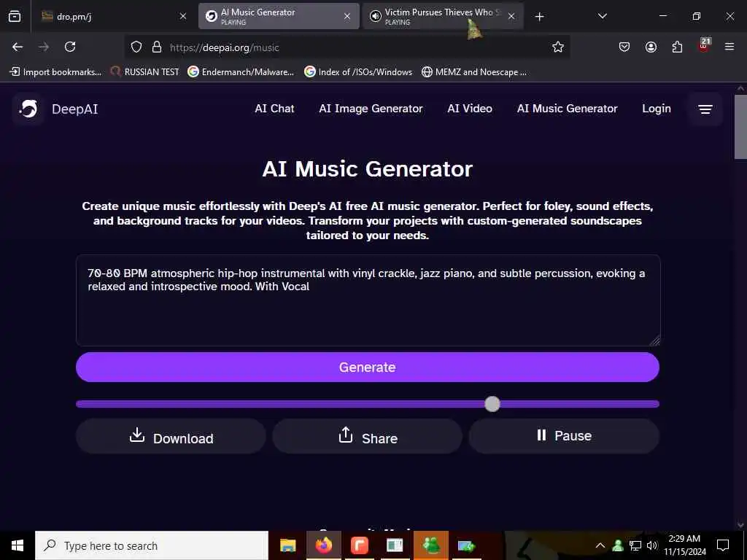The height and width of the screenshot is (560, 747).
Task: Mute the Victim Pursues Thieves tab
Action: point(376,17)
